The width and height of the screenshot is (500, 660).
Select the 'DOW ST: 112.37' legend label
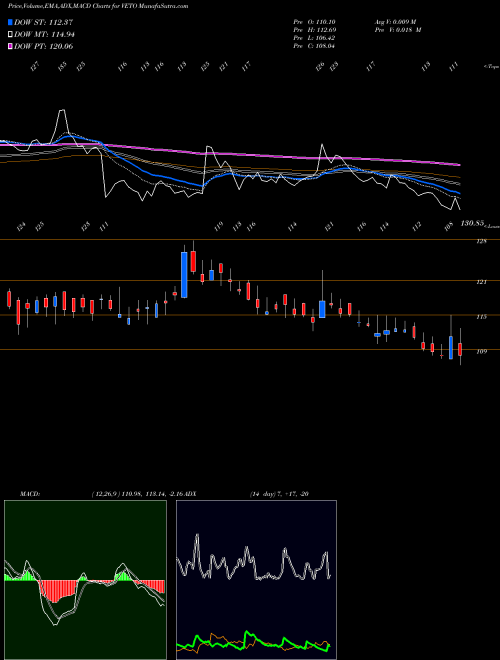pos(44,22)
